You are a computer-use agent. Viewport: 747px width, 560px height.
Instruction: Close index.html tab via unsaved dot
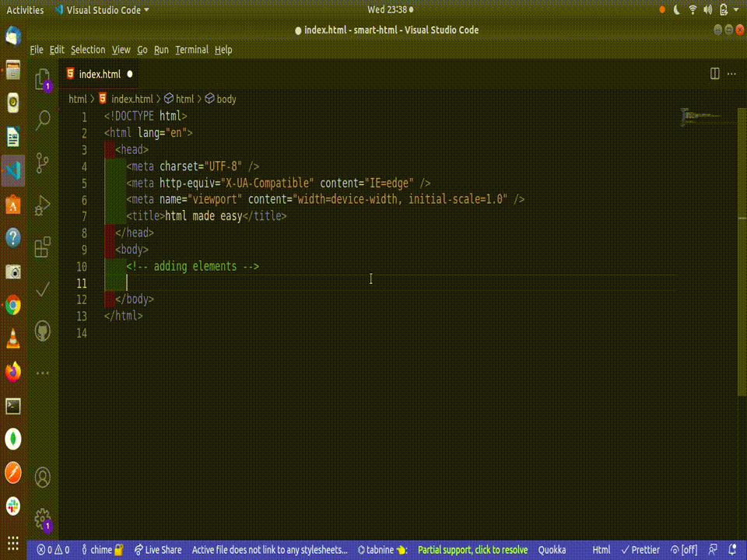tap(130, 75)
